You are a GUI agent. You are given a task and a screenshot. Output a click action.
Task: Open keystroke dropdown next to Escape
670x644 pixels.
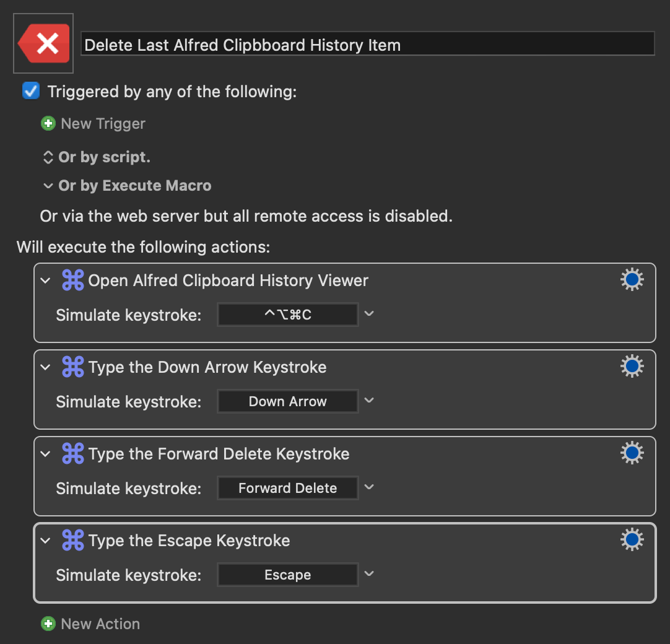click(x=369, y=574)
